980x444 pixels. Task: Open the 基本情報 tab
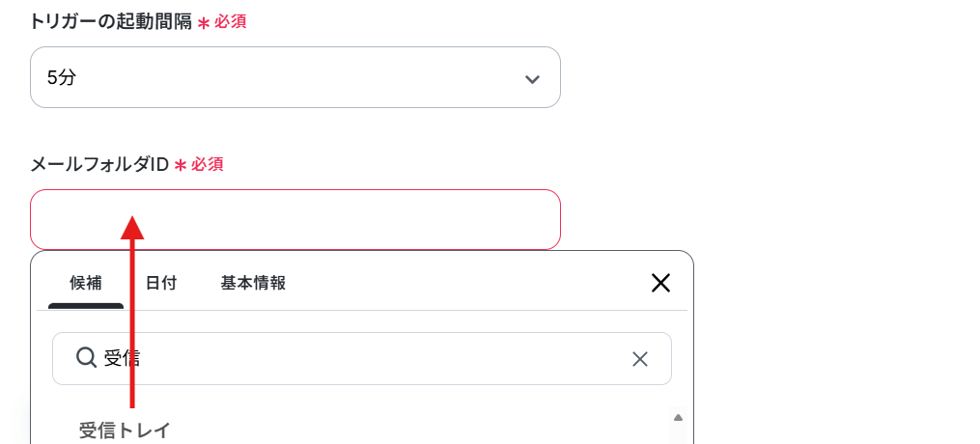coord(253,283)
